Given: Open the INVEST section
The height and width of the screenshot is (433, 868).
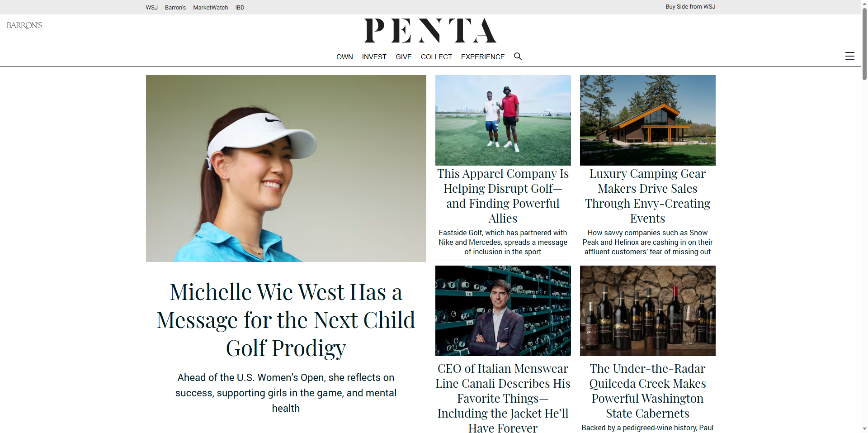Looking at the screenshot, I should 374,57.
